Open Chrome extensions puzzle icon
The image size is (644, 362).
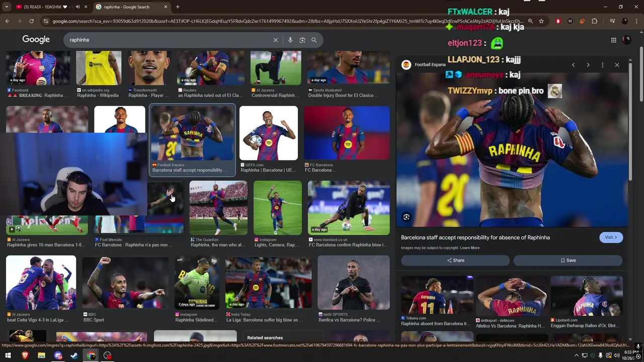(x=595, y=21)
